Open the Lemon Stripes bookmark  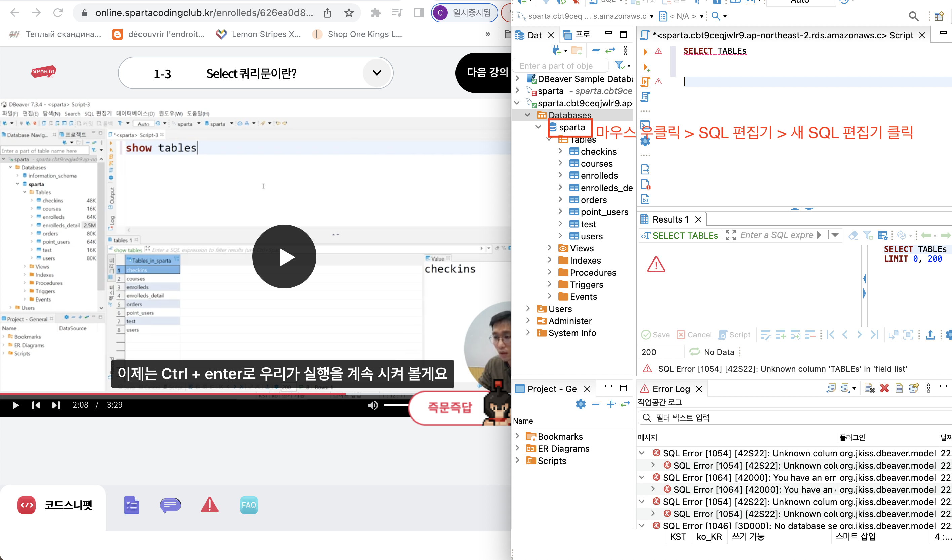pyautogui.click(x=259, y=34)
